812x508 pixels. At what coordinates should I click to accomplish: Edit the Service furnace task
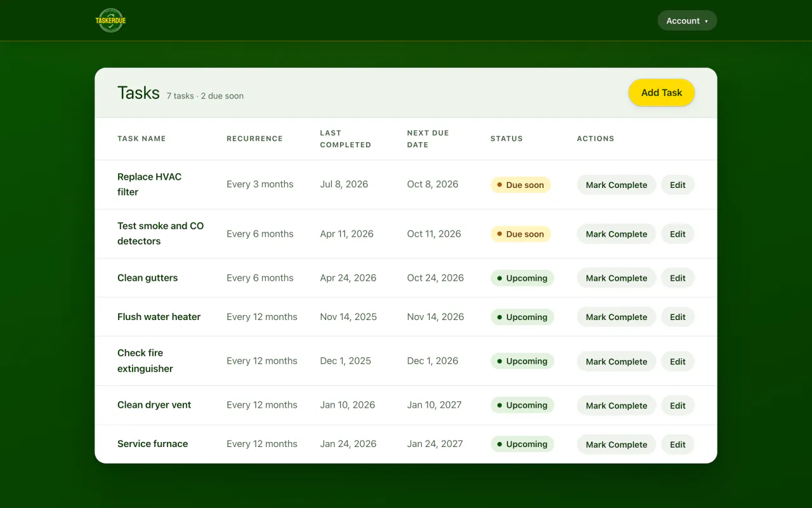(678, 444)
